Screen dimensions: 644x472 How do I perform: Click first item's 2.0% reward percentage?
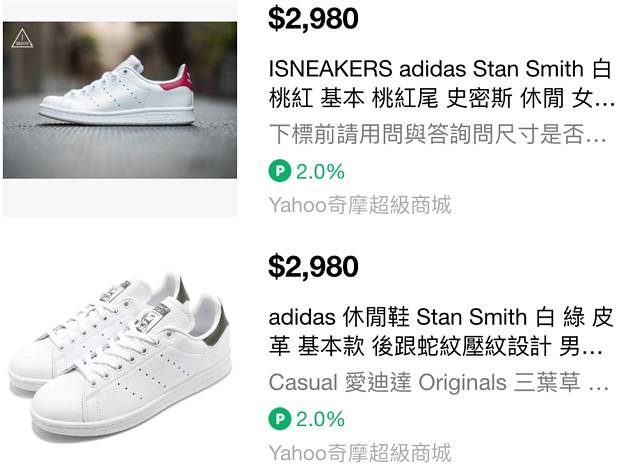[320, 172]
